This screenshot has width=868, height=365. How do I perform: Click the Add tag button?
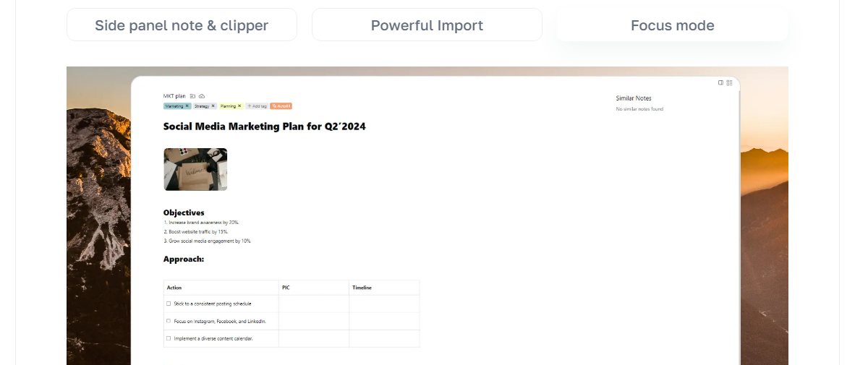[257, 106]
